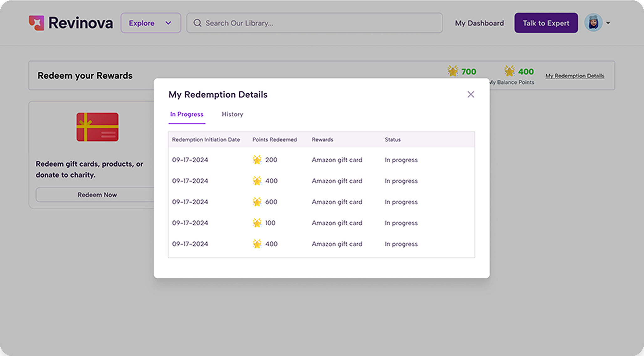The width and height of the screenshot is (644, 356).
Task: Switch to the History tab
Action: pos(232,114)
